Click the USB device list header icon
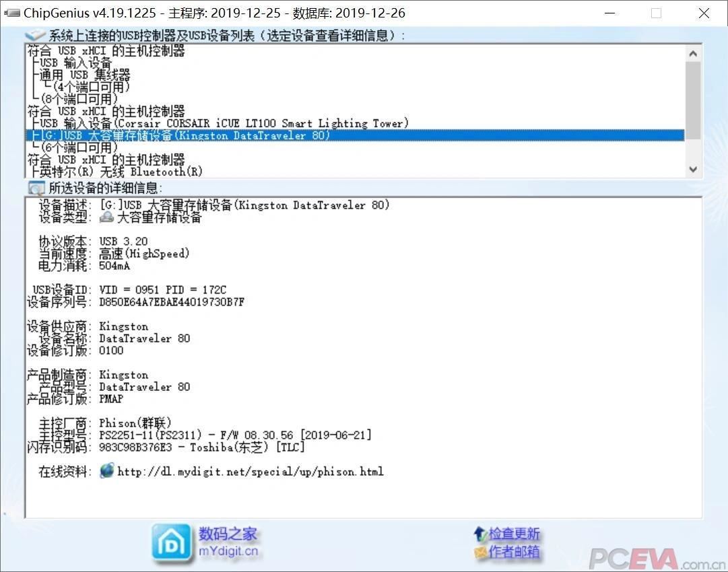Image resolution: width=728 pixels, height=572 pixels. pyautogui.click(x=35, y=35)
